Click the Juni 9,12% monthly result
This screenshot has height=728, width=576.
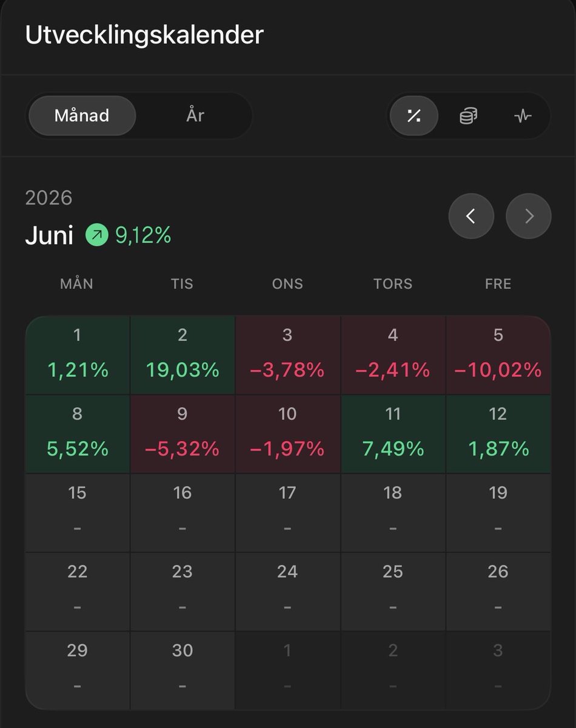click(98, 235)
